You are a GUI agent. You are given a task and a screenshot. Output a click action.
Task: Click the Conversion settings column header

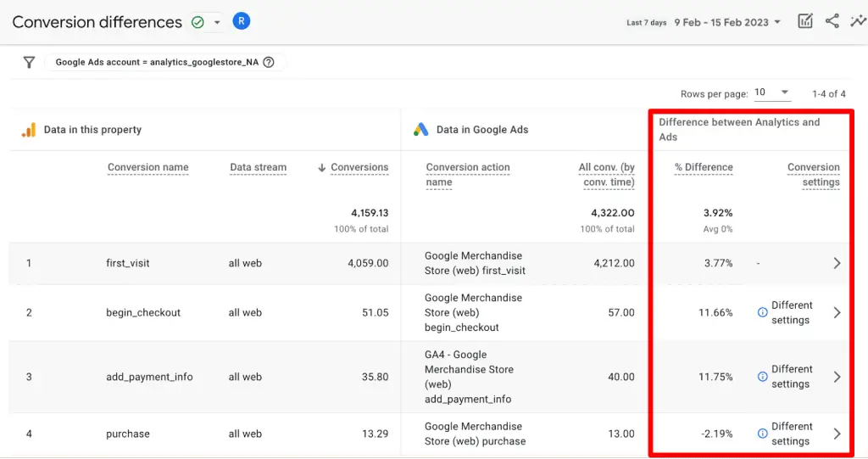point(813,175)
